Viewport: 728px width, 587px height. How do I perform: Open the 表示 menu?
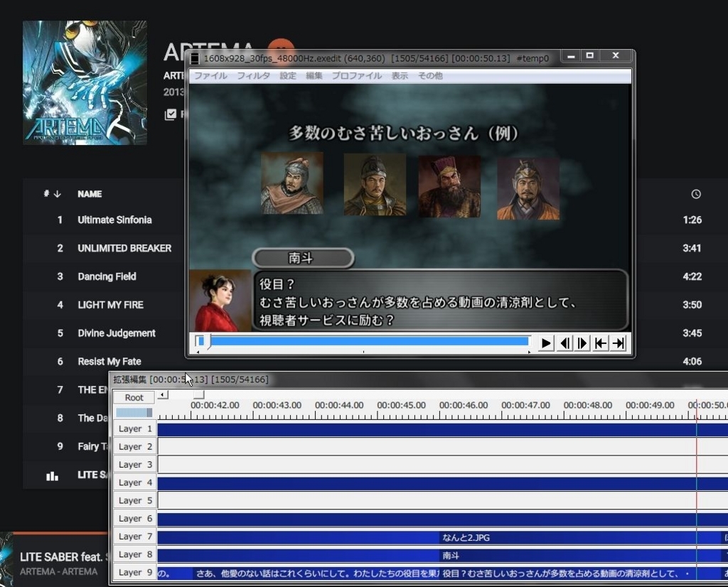pos(400,75)
